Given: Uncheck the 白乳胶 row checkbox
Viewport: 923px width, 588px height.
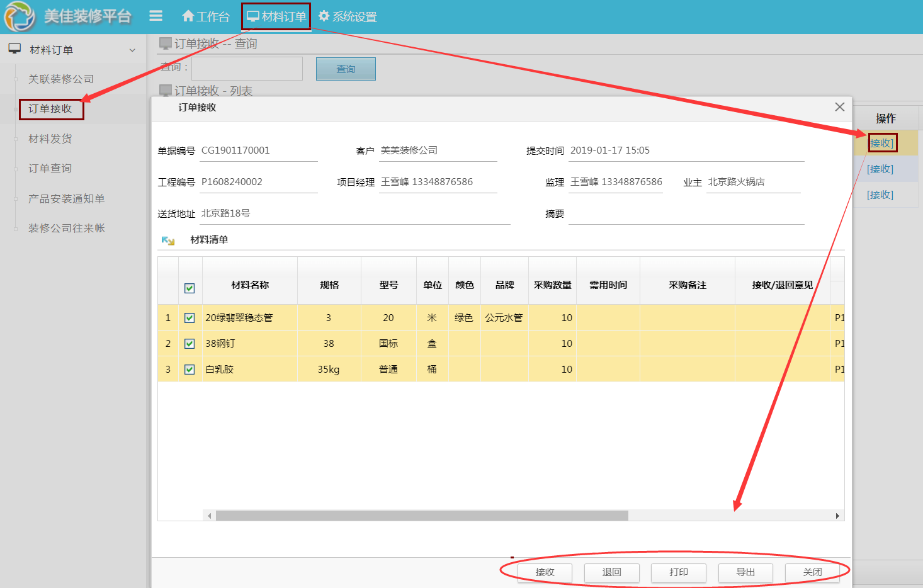Looking at the screenshot, I should (190, 370).
